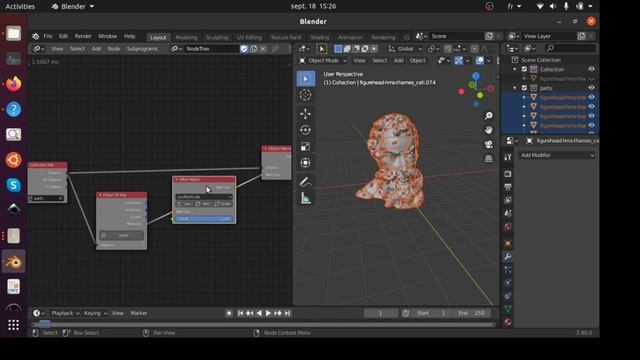Open Skype from the Ubuntu dock
Screen dimensions: 640x360
point(13,185)
